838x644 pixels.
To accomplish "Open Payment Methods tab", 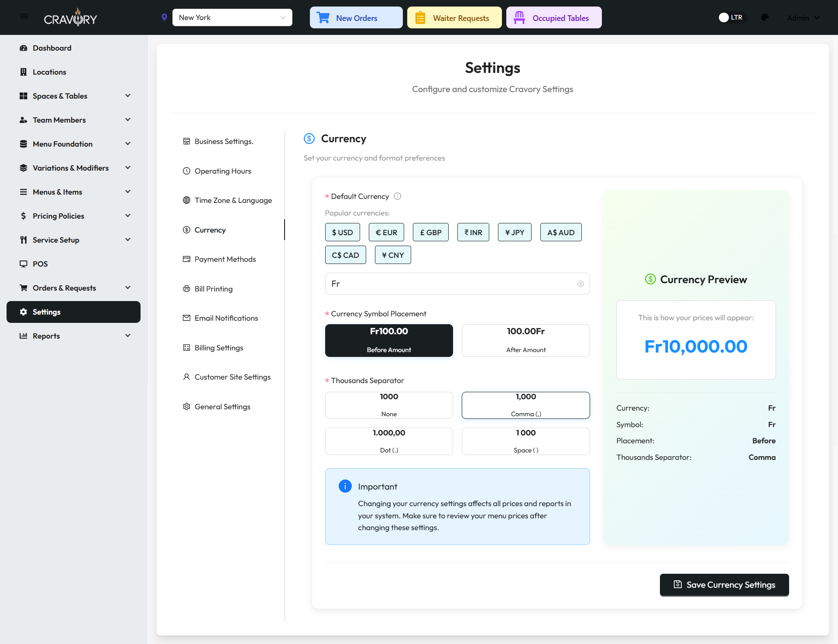I will [225, 259].
